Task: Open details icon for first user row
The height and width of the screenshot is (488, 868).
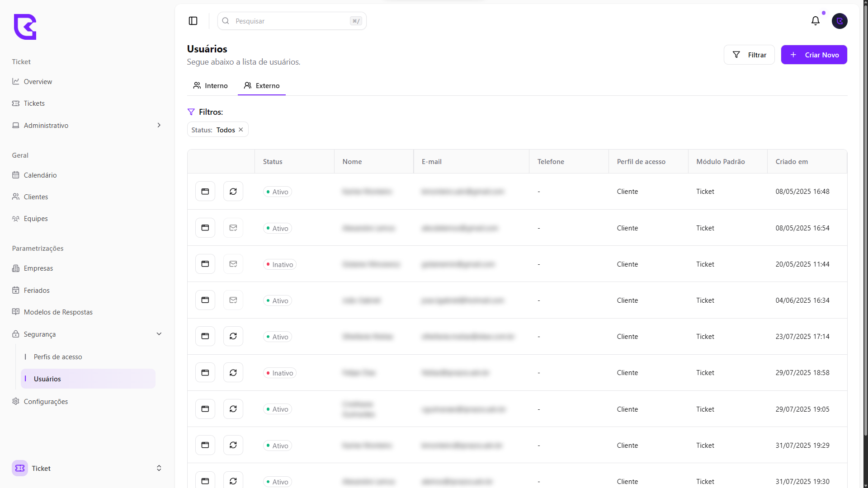Action: pyautogui.click(x=205, y=192)
